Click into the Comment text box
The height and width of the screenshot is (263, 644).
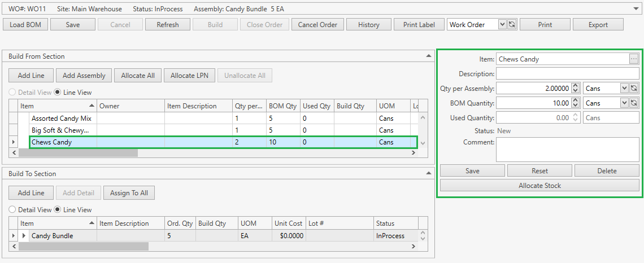point(567,150)
